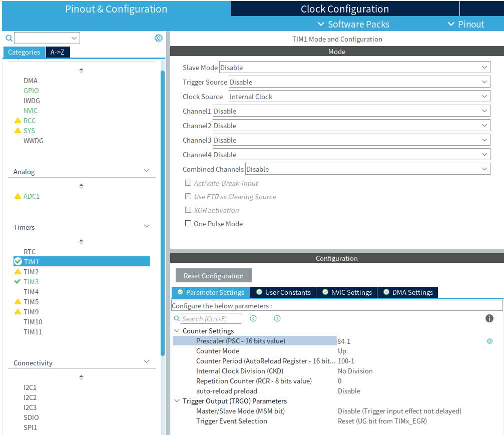Collapse the Connectivity category
Screen dimensions: 504x435
pos(147,362)
